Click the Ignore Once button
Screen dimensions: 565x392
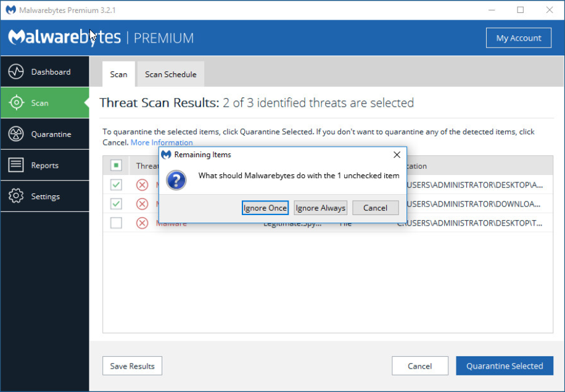tap(265, 208)
